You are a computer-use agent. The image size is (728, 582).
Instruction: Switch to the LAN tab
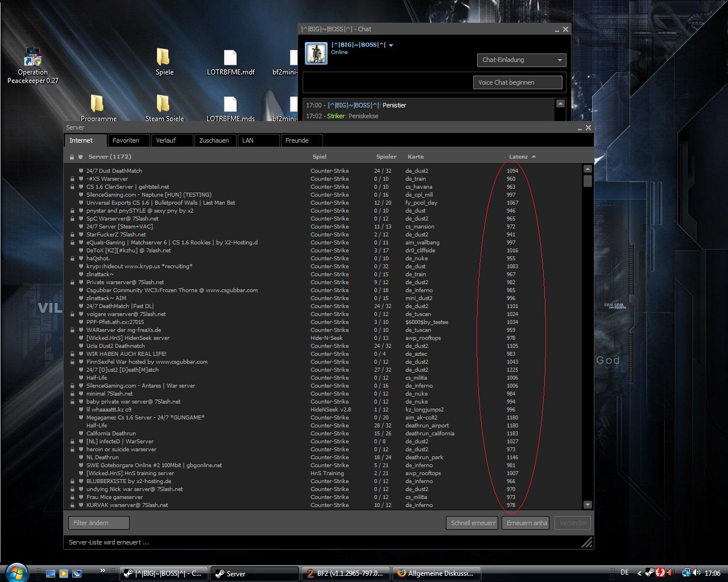[x=258, y=140]
